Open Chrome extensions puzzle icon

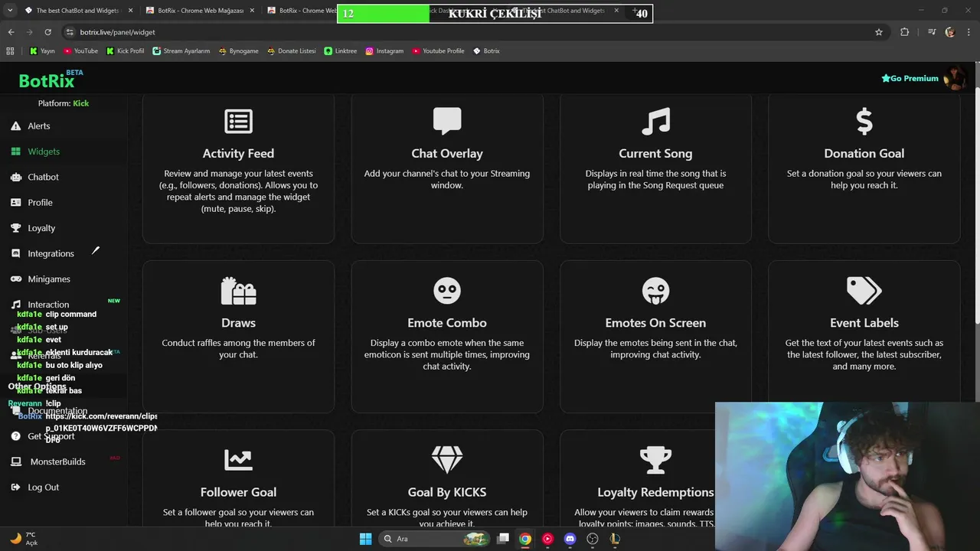point(905,32)
